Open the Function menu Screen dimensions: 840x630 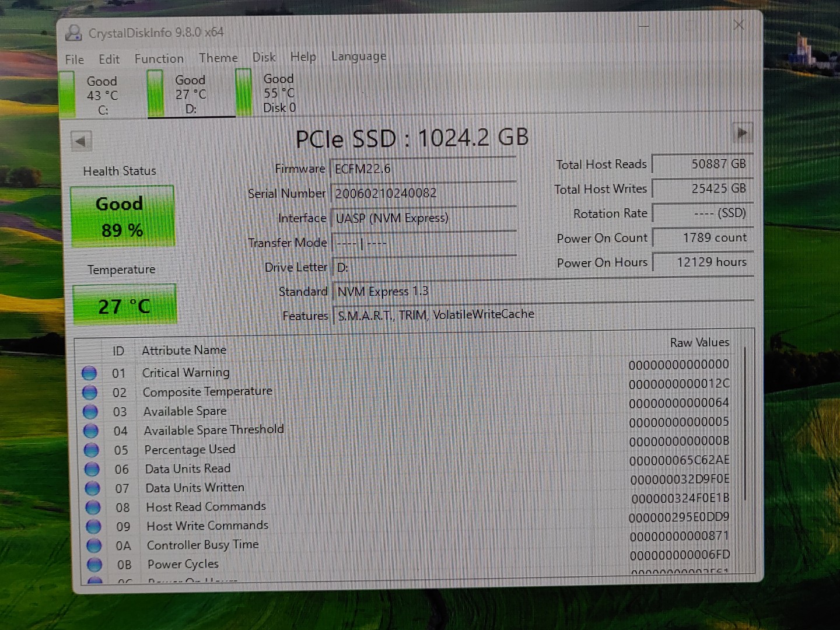coord(159,58)
